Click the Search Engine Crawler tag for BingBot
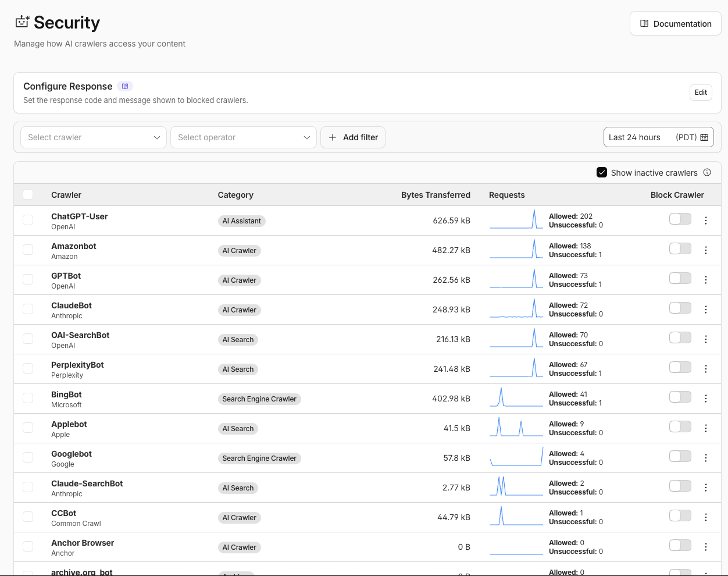Image resolution: width=728 pixels, height=576 pixels. [259, 399]
